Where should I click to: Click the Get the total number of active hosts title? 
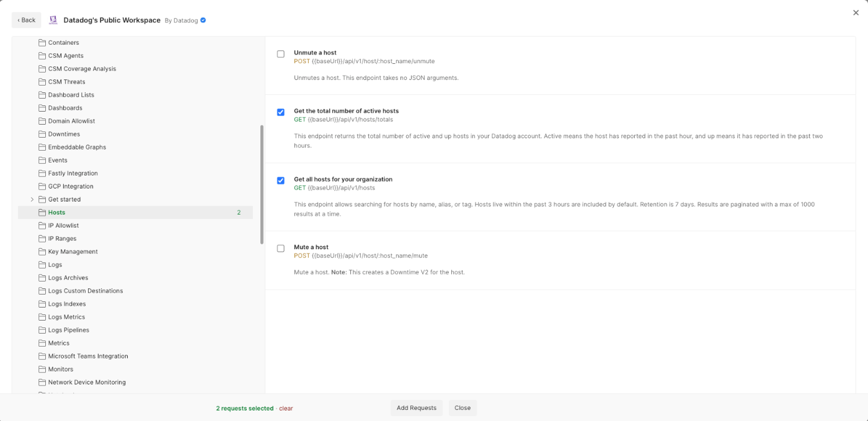tap(346, 111)
